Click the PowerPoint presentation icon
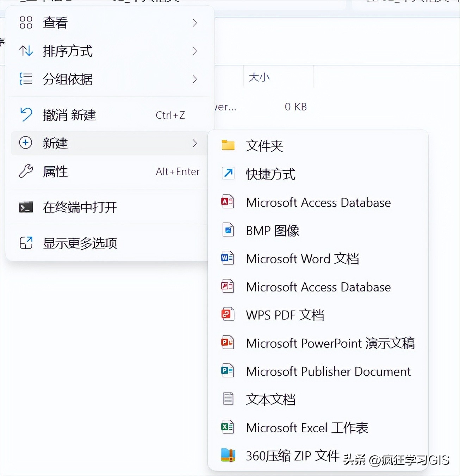460x476 pixels. 228,343
